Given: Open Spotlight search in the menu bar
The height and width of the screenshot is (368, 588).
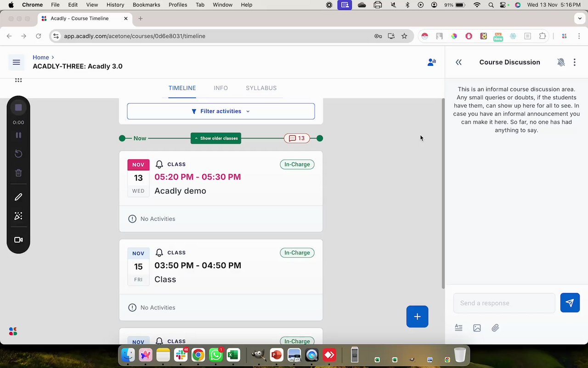Looking at the screenshot, I should point(491,5).
